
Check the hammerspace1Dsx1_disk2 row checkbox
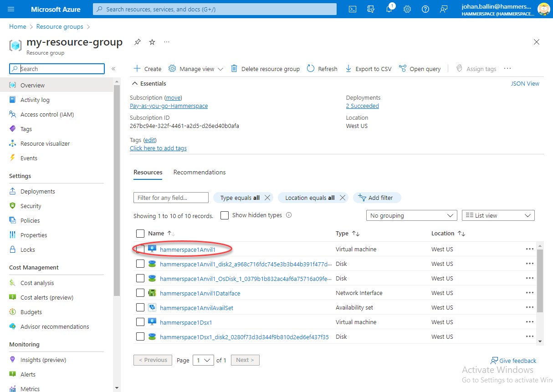[x=140, y=336]
